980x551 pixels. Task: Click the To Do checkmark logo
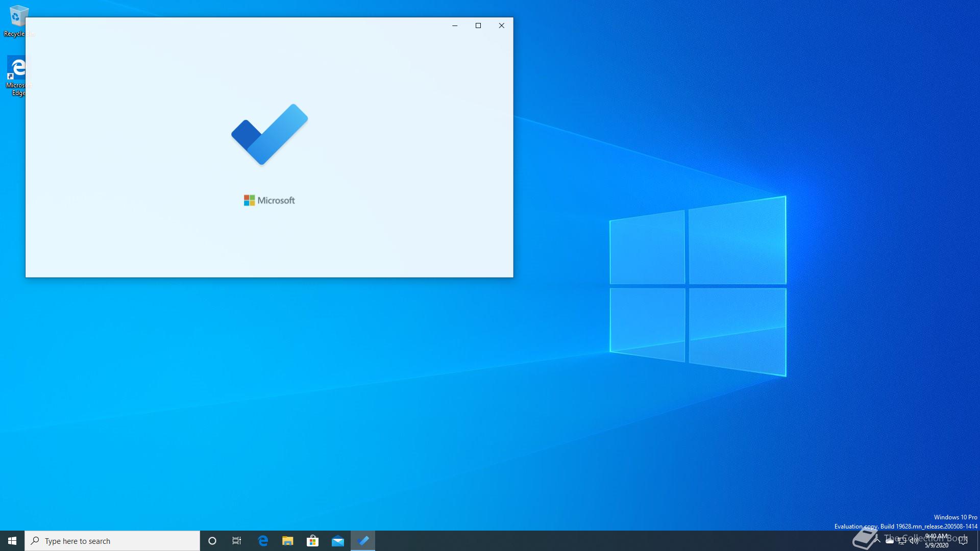[x=269, y=135]
